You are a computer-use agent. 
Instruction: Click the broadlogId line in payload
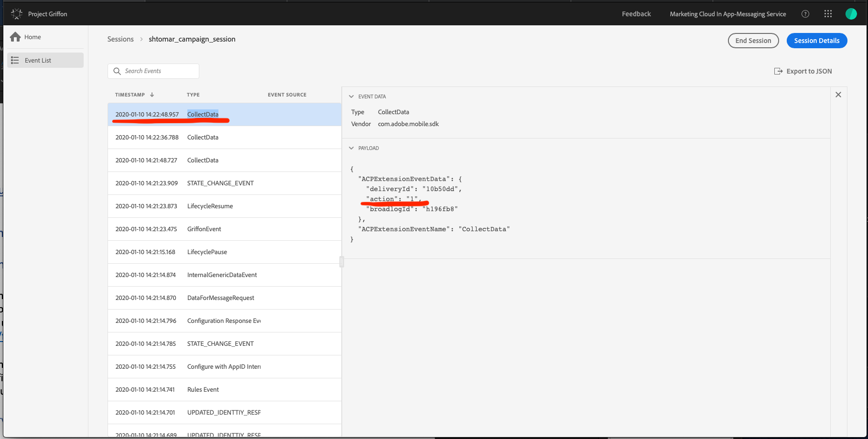click(x=412, y=209)
